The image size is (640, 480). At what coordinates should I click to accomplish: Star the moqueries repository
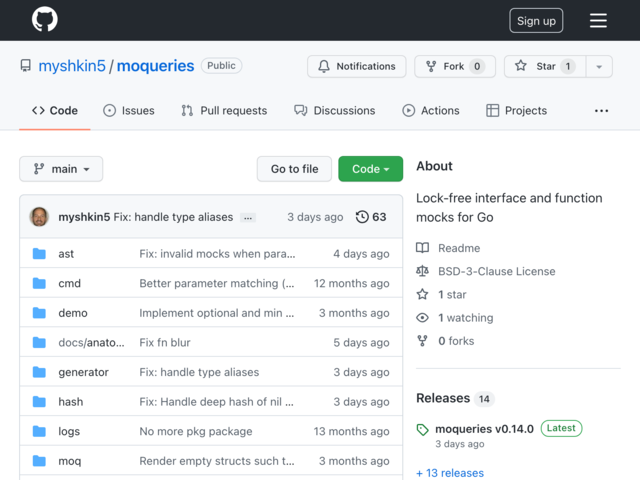[545, 66]
